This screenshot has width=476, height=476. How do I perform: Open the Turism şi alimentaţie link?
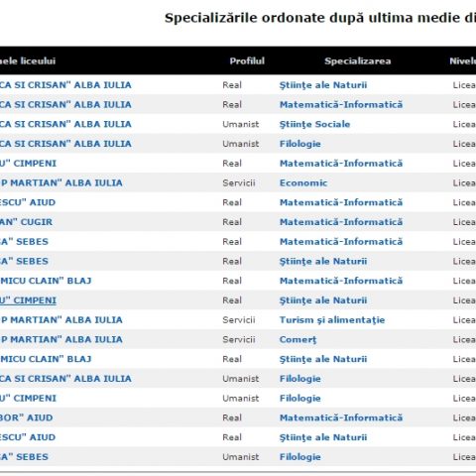[x=332, y=320]
